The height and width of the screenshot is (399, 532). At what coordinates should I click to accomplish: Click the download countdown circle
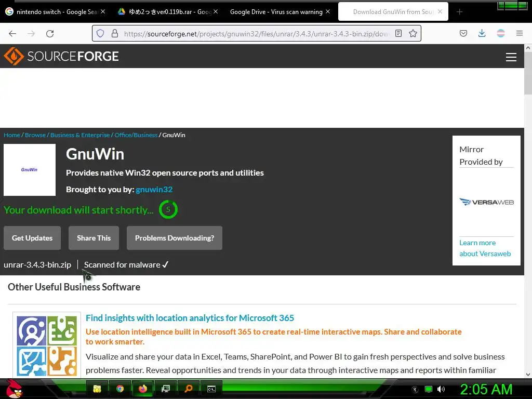click(x=168, y=209)
